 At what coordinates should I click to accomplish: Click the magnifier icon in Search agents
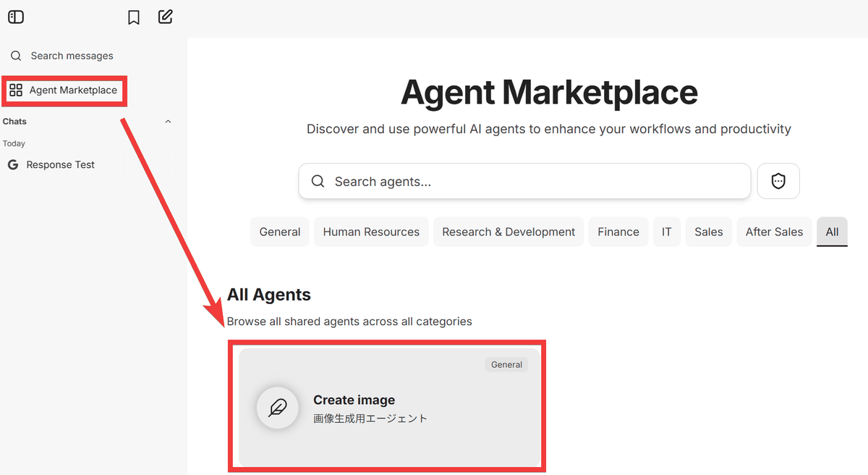pos(318,181)
